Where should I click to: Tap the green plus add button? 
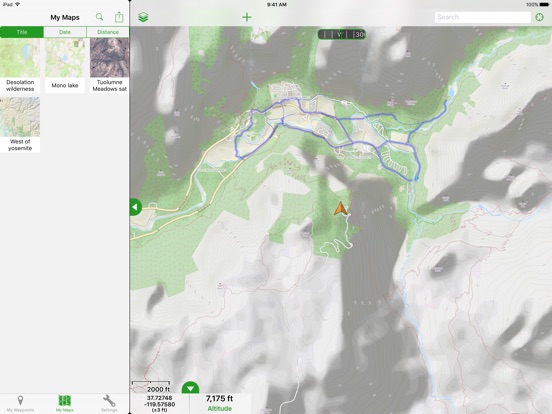tap(247, 17)
